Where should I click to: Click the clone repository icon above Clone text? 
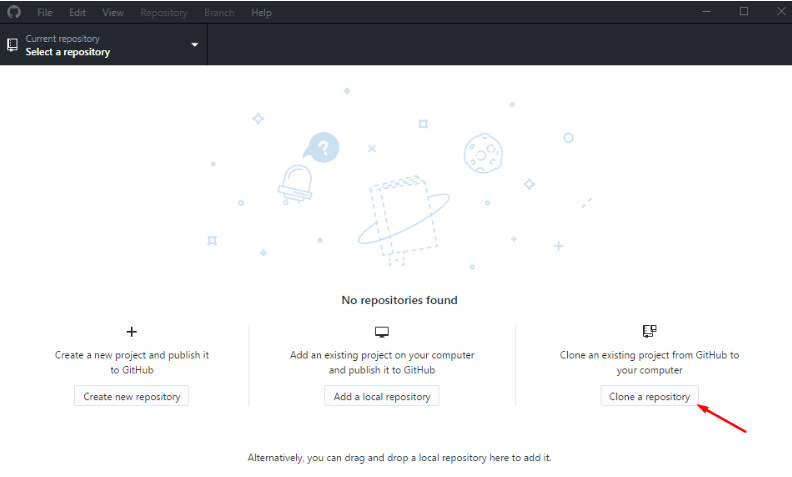tap(650, 331)
